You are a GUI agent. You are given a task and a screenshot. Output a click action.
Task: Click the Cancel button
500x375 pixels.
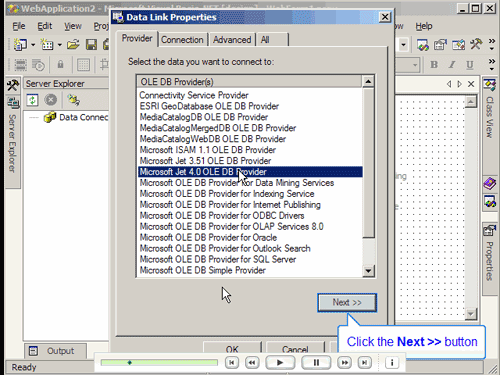(295, 347)
